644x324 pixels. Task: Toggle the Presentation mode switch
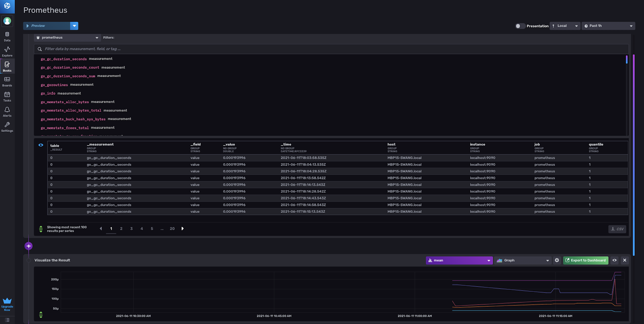click(520, 26)
